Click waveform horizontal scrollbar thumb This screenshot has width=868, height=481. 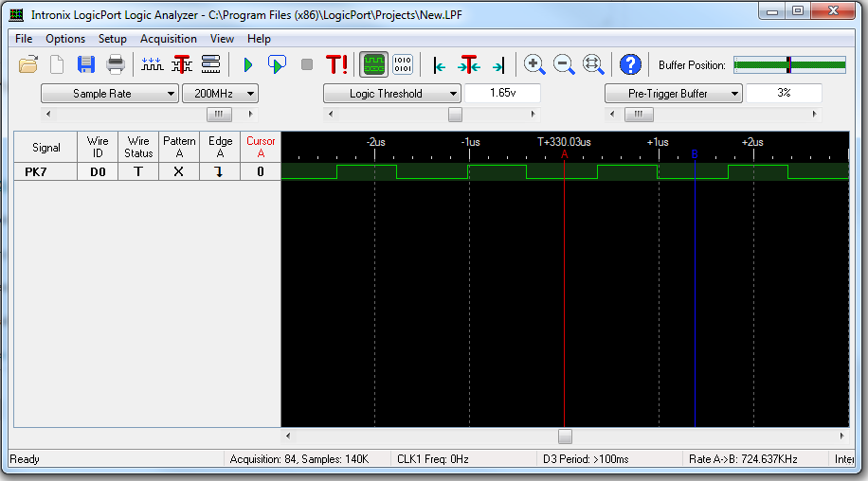click(x=565, y=436)
